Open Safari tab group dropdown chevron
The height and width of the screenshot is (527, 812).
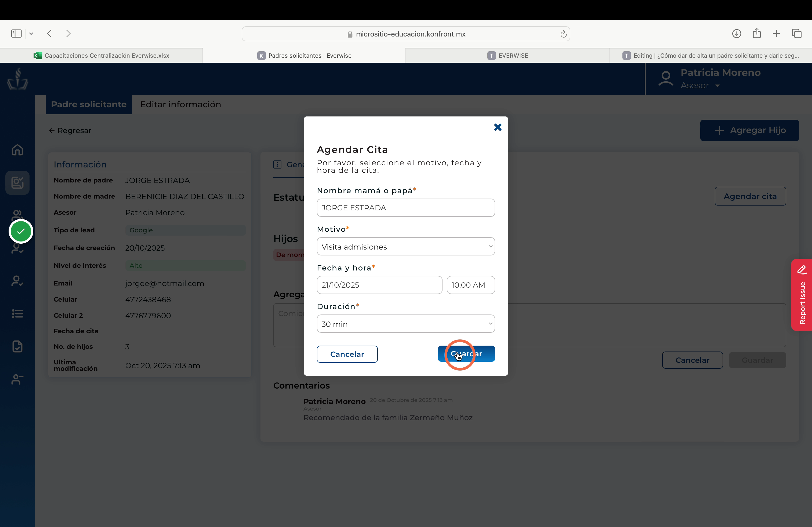click(x=31, y=33)
